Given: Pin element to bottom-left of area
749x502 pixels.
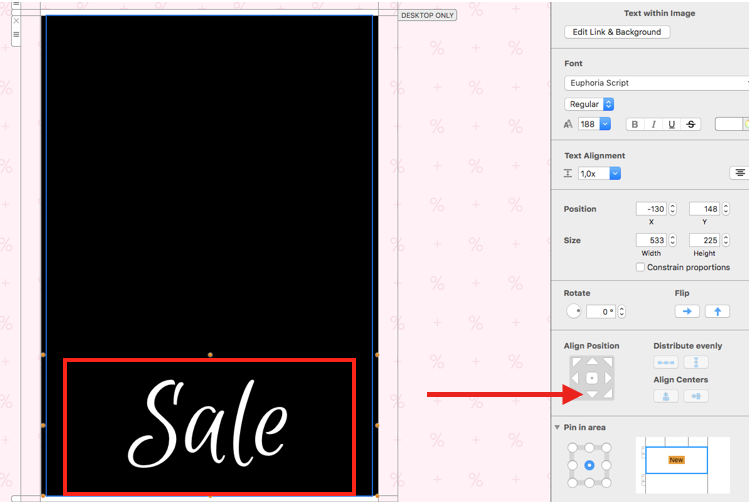Looking at the screenshot, I should (x=572, y=483).
